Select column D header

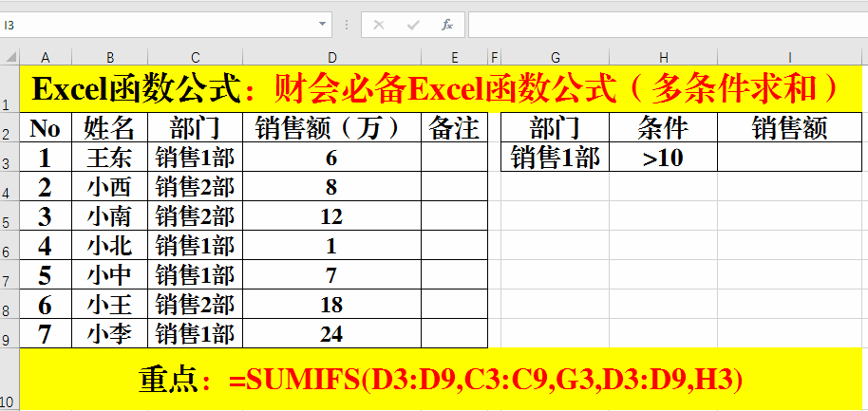click(331, 57)
